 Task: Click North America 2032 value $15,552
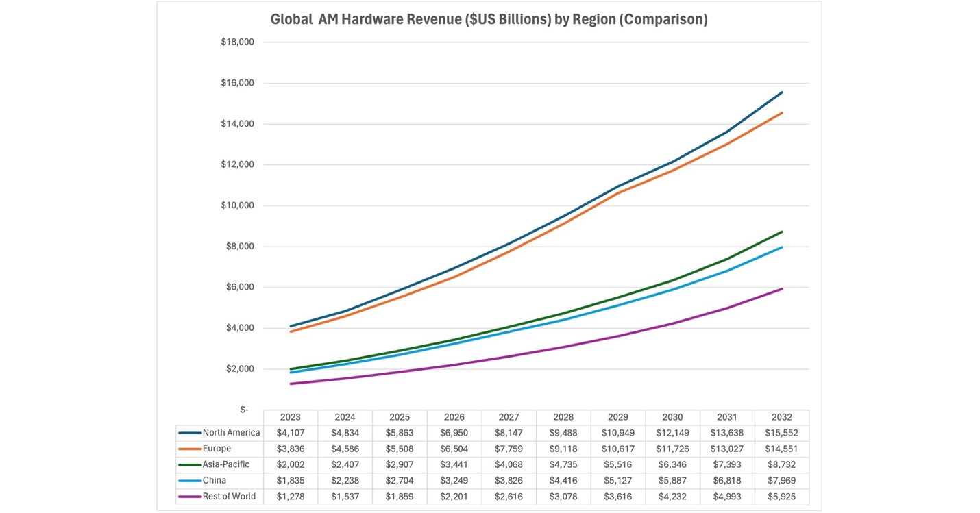click(x=782, y=433)
